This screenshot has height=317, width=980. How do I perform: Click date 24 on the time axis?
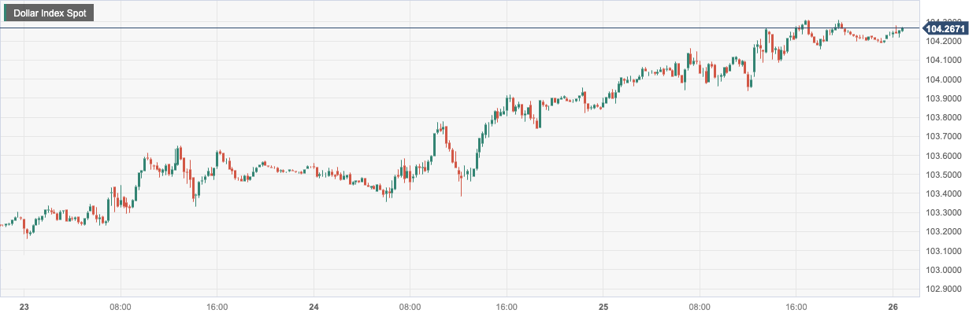pyautogui.click(x=314, y=307)
